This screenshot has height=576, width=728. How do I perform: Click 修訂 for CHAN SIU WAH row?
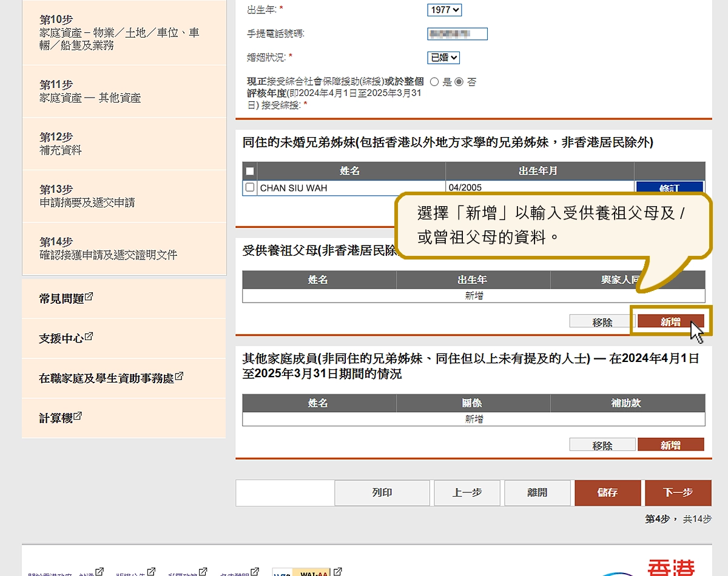(669, 188)
